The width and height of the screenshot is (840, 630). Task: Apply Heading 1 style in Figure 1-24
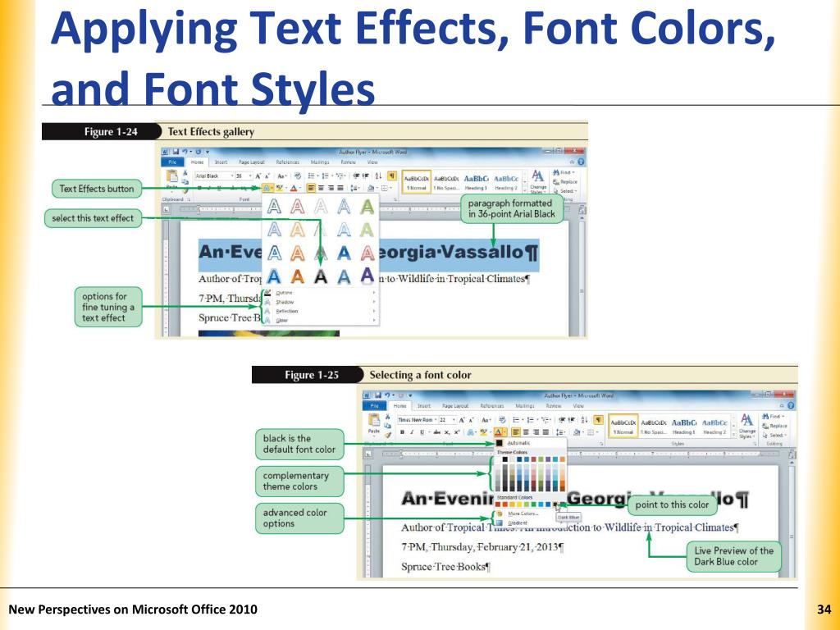(476, 181)
